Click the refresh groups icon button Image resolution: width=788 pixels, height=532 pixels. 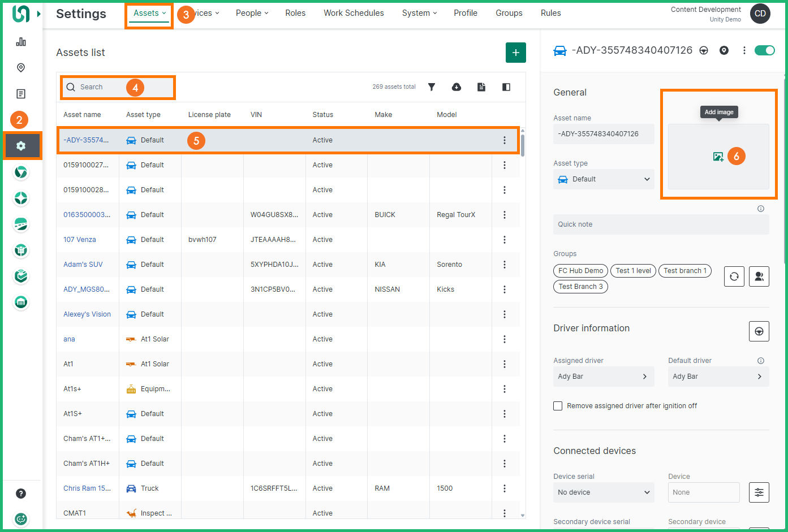pos(734,276)
